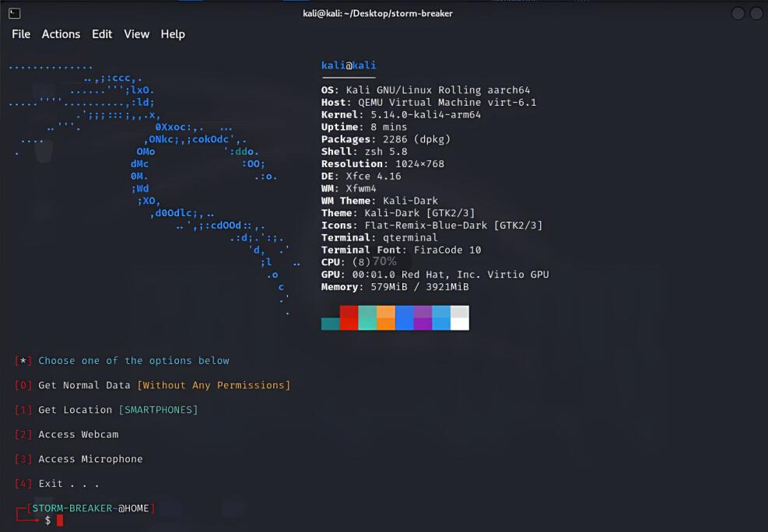
Task: Click option [2] Access Webcam
Action: click(67, 434)
